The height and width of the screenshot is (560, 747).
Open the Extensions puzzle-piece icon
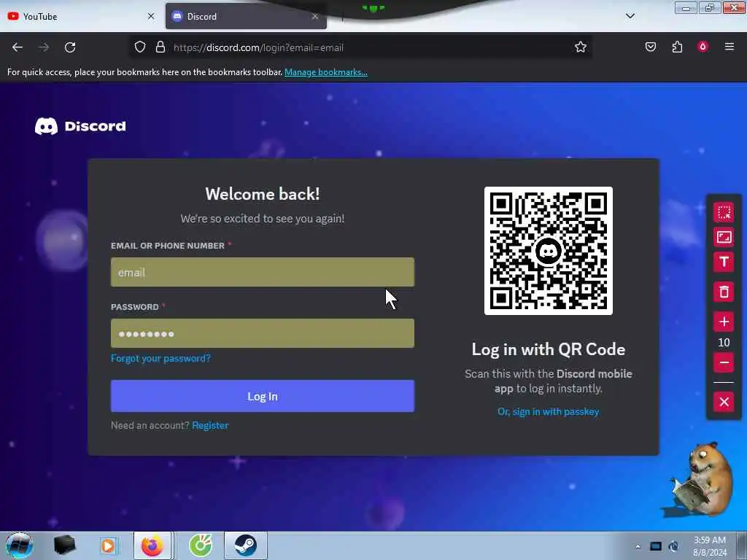point(677,47)
